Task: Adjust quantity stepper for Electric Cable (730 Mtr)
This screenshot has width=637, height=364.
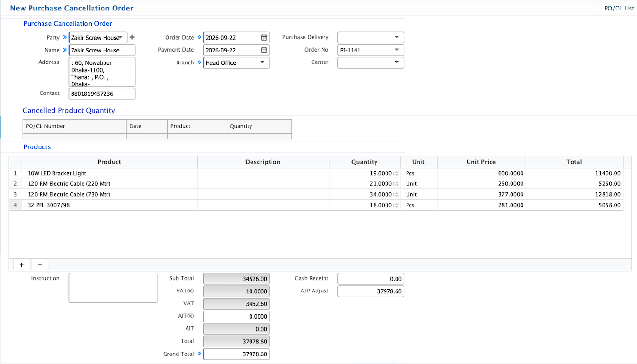Action: coord(397,195)
